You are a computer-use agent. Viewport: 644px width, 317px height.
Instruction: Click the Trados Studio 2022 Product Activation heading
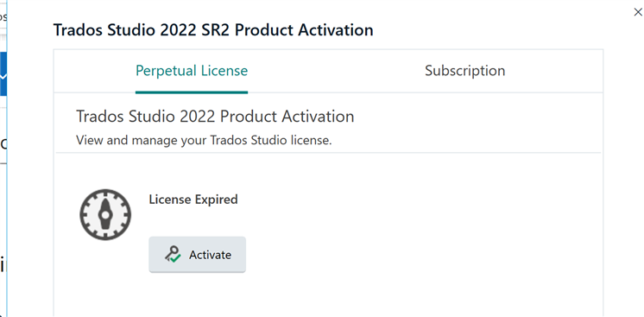pyautogui.click(x=215, y=117)
